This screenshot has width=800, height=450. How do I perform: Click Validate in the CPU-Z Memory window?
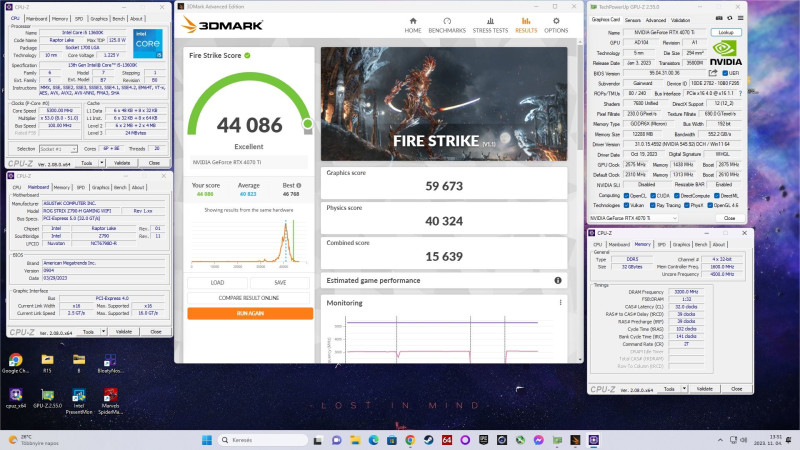coord(704,389)
